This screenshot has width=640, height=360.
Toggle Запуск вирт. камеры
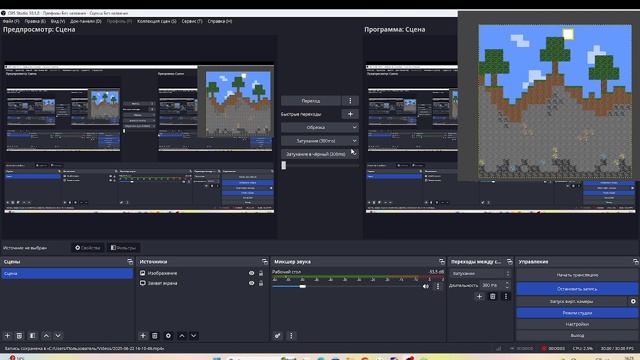pyautogui.click(x=571, y=301)
